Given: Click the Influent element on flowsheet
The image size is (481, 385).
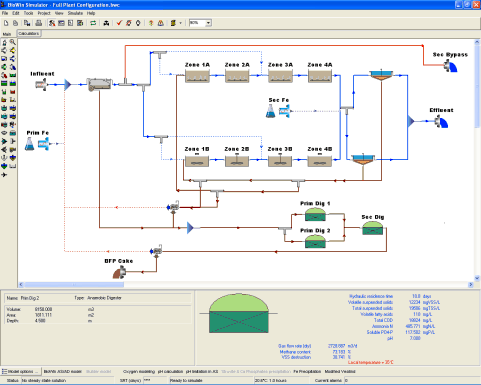Looking at the screenshot, I should (x=41, y=85).
